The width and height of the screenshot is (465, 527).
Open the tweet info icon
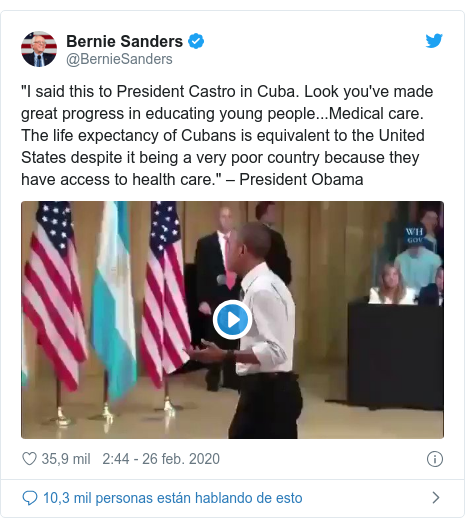click(435, 459)
